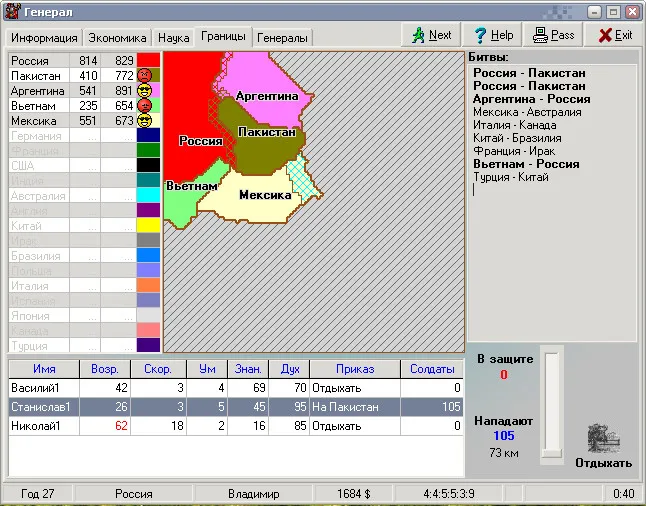646x506 pixels.
Task: Go to the Наука tab
Action: point(173,38)
